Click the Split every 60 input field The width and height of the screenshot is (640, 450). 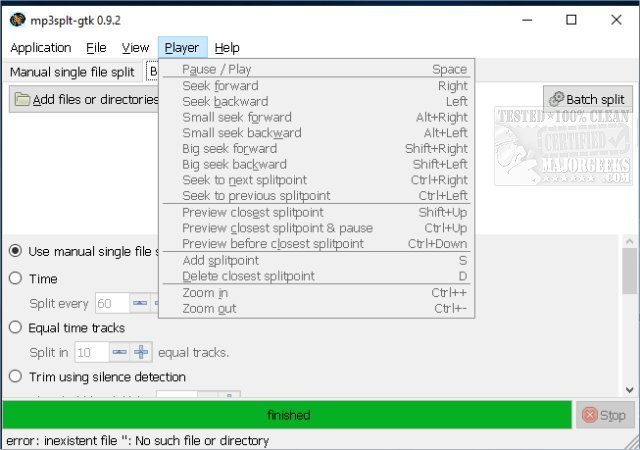[113, 303]
